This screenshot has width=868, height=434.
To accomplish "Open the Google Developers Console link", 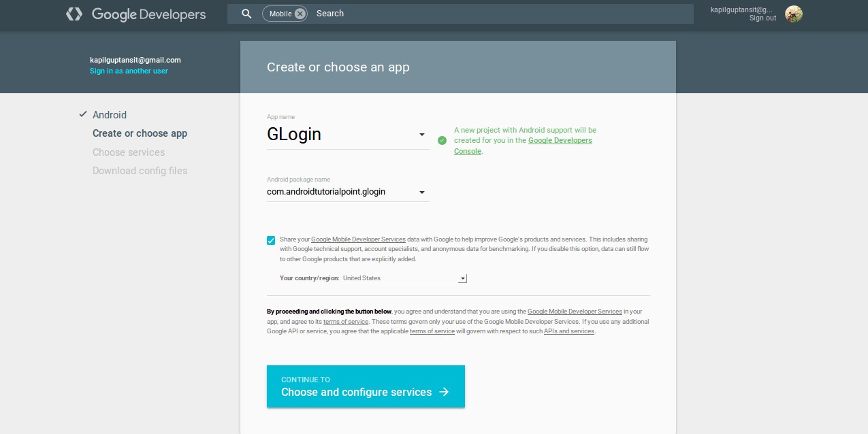I will point(525,146).
